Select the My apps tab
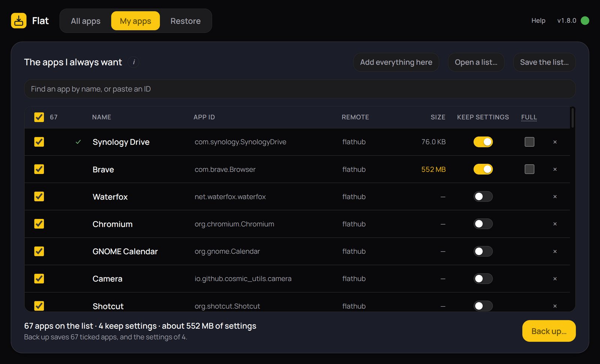The image size is (600, 364). (135, 21)
